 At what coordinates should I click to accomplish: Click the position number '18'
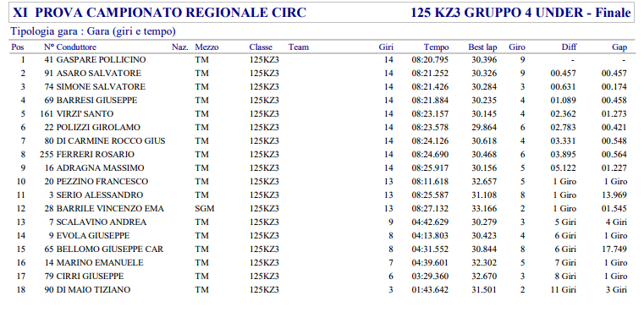(20, 290)
